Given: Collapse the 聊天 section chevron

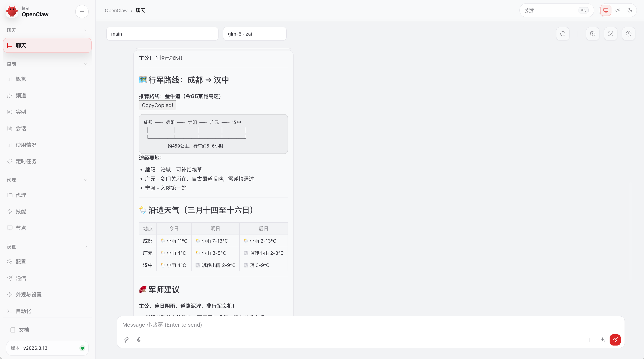Looking at the screenshot, I should point(86,30).
